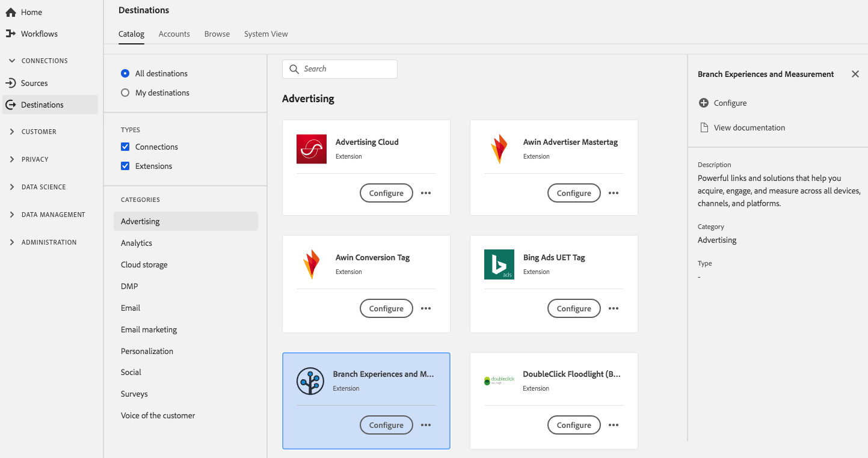
Task: Configure the DoubleClick Floodlight extension
Action: click(x=574, y=425)
